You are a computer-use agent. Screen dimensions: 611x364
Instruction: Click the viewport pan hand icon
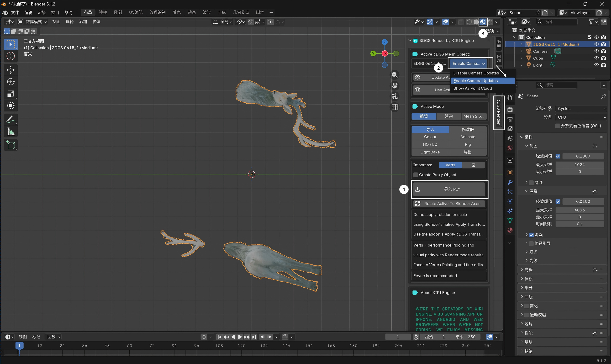click(x=395, y=86)
